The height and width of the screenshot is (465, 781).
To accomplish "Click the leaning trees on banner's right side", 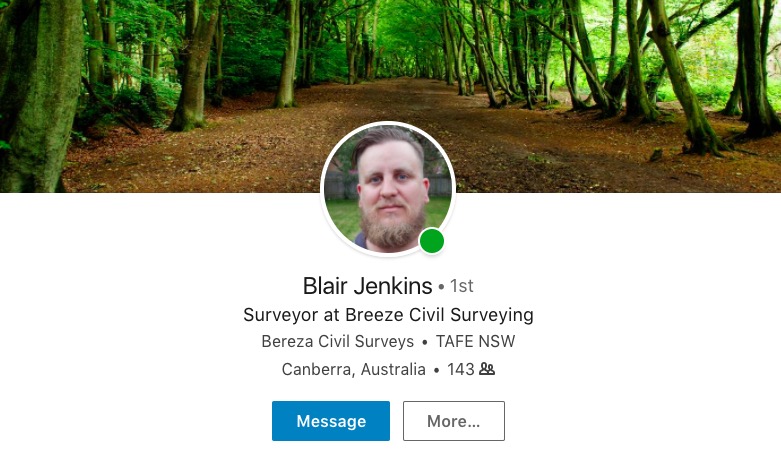I will point(687,75).
